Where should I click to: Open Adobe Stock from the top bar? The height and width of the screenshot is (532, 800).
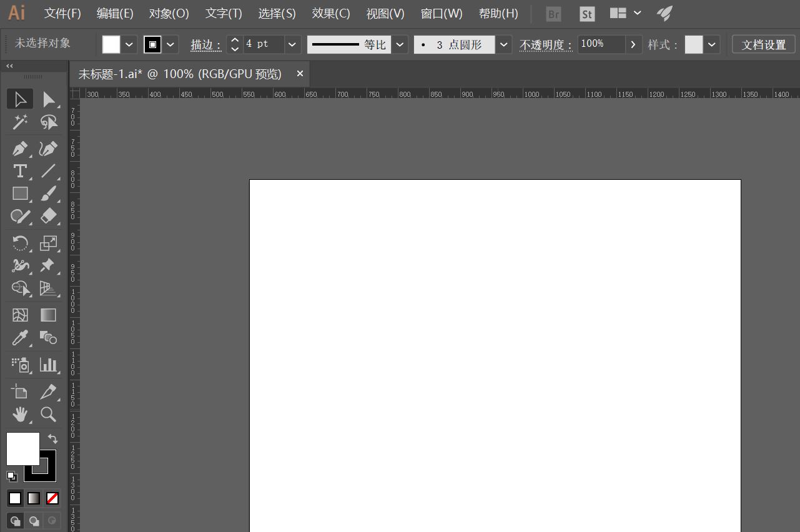pyautogui.click(x=586, y=13)
